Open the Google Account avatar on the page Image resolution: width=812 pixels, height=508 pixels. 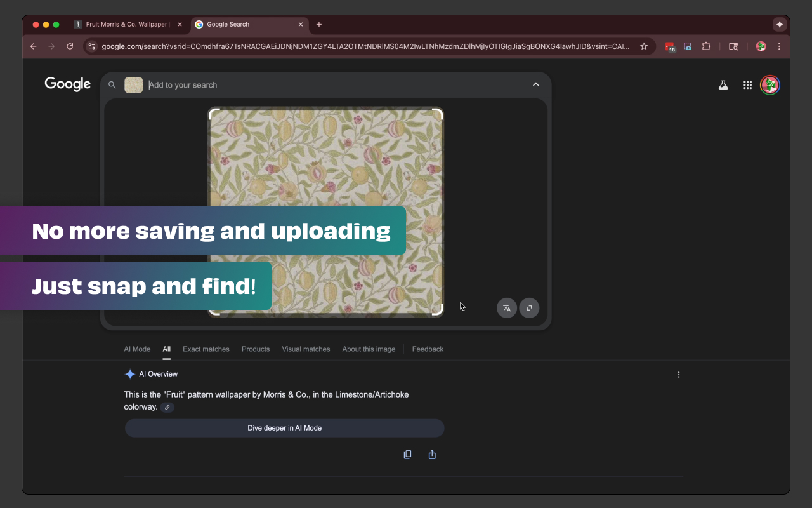pyautogui.click(x=769, y=85)
